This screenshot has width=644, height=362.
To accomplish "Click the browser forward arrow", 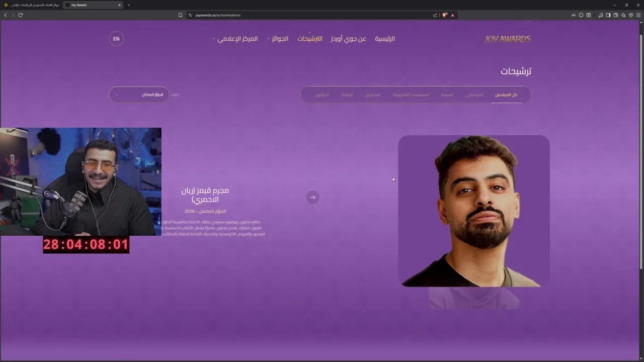I will click(x=13, y=15).
